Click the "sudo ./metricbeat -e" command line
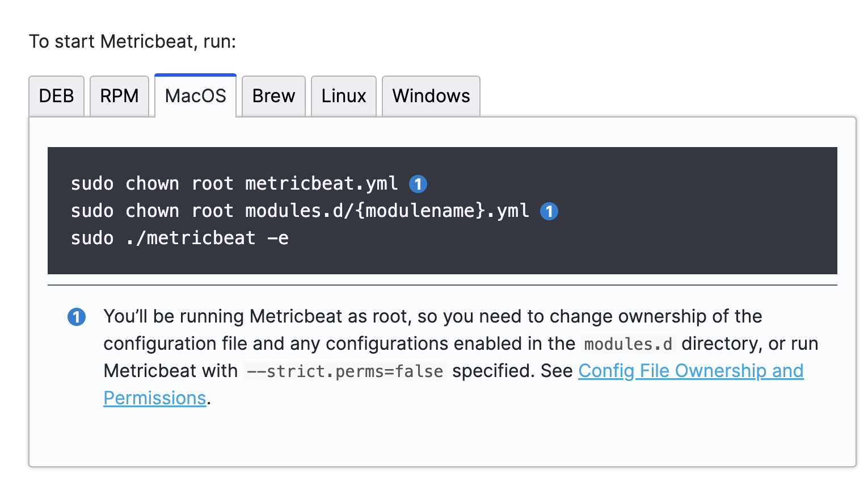Image resolution: width=868 pixels, height=477 pixels. [x=179, y=238]
